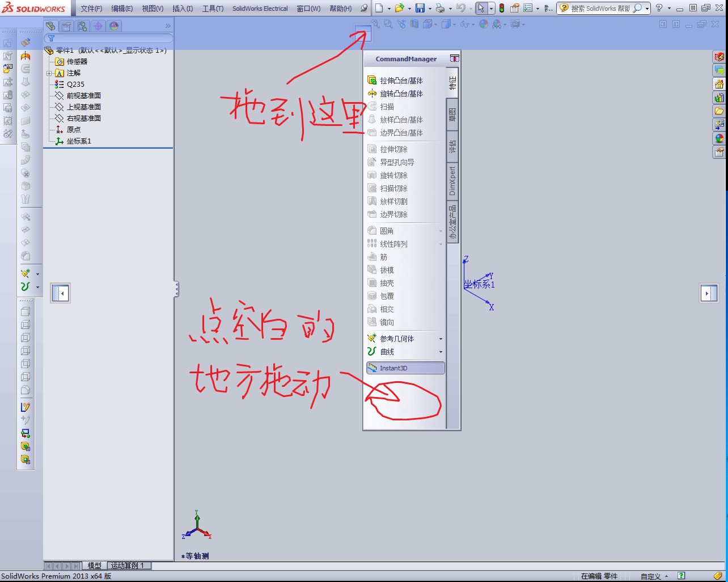The width and height of the screenshot is (728, 582).
Task: Click the FeatureManager filter field
Action: click(108, 39)
